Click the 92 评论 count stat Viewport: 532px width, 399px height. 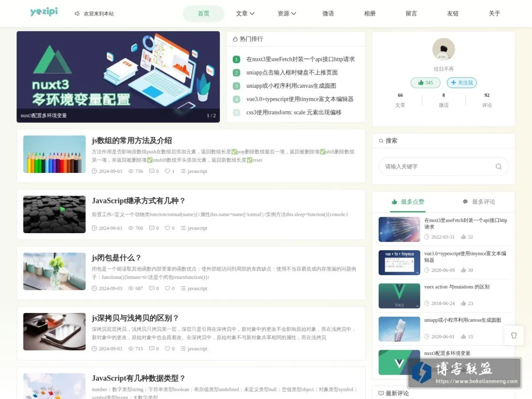487,100
